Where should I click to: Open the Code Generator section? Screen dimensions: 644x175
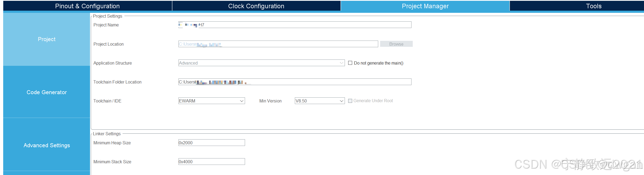47,92
